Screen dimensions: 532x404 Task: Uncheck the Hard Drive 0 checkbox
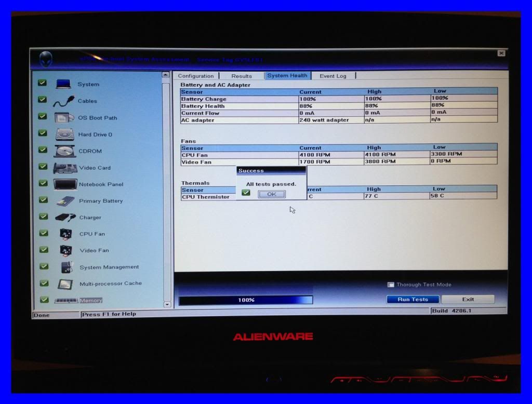click(x=43, y=132)
